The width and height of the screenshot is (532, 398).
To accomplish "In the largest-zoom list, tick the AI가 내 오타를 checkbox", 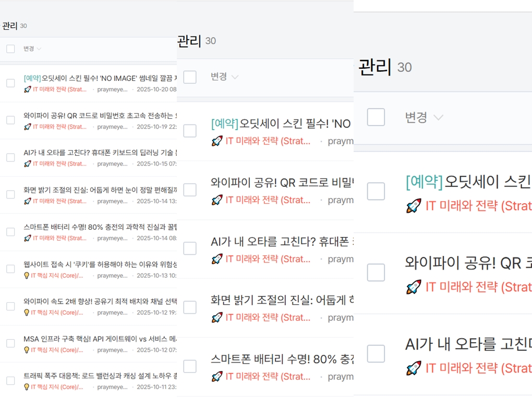I will click(376, 354).
